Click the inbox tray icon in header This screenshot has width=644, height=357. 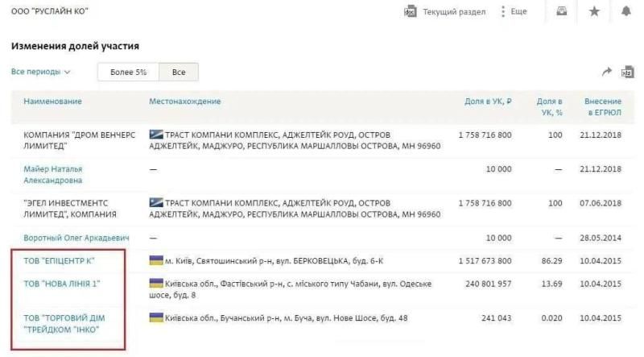[562, 11]
